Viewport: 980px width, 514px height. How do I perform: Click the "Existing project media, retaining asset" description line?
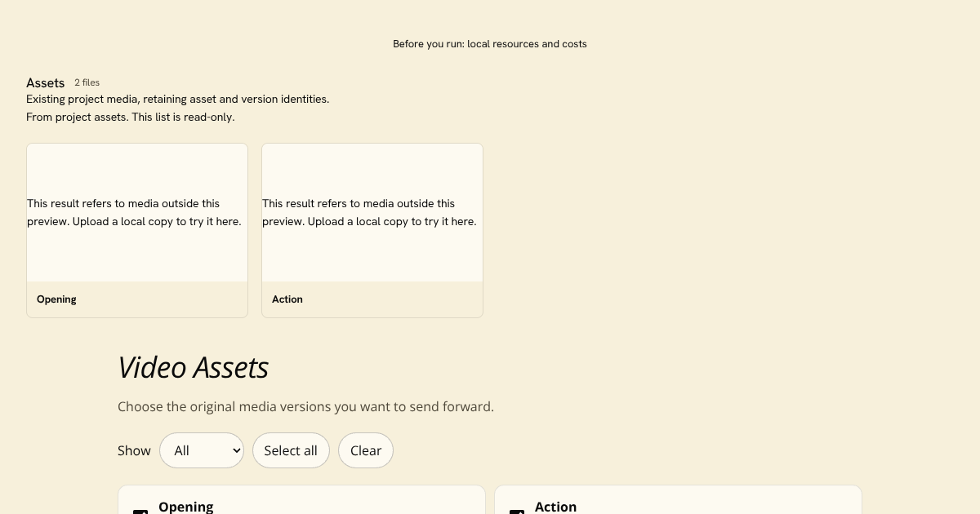coord(177,99)
